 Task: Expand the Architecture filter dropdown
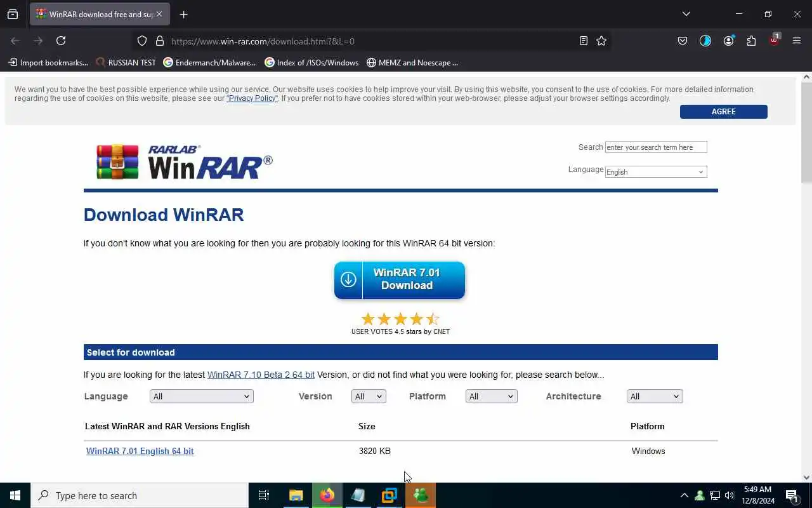coord(655,396)
